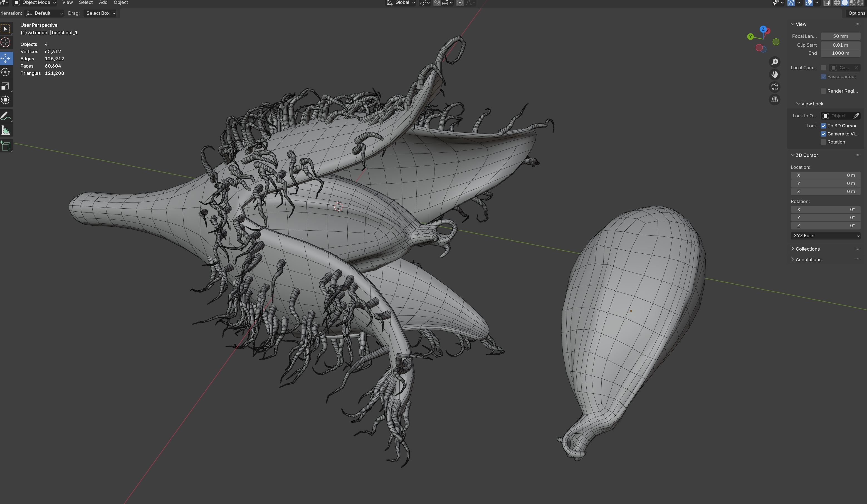Enable the Render Region checkbox
Image resolution: width=867 pixels, height=504 pixels.
[823, 91]
